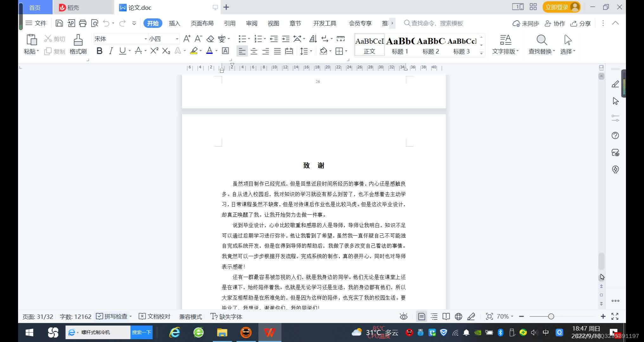The width and height of the screenshot is (644, 342).
Task: Open the 插入 ribbon tab
Action: point(174,23)
